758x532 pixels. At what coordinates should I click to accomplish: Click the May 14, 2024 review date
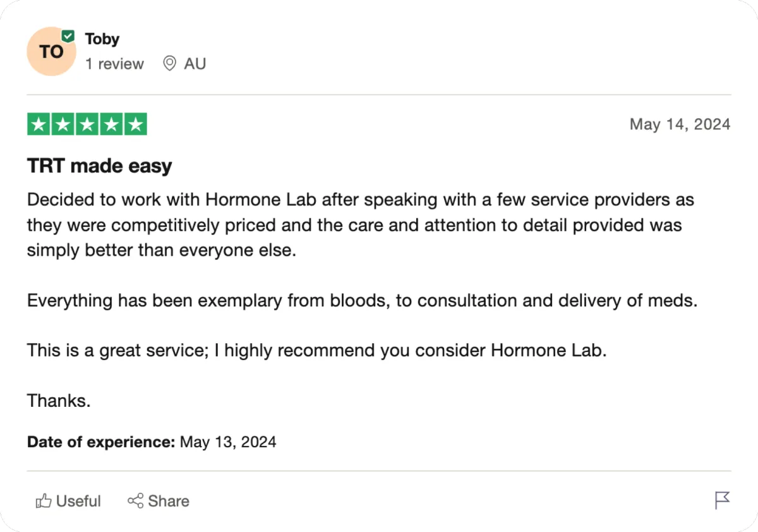tap(680, 124)
